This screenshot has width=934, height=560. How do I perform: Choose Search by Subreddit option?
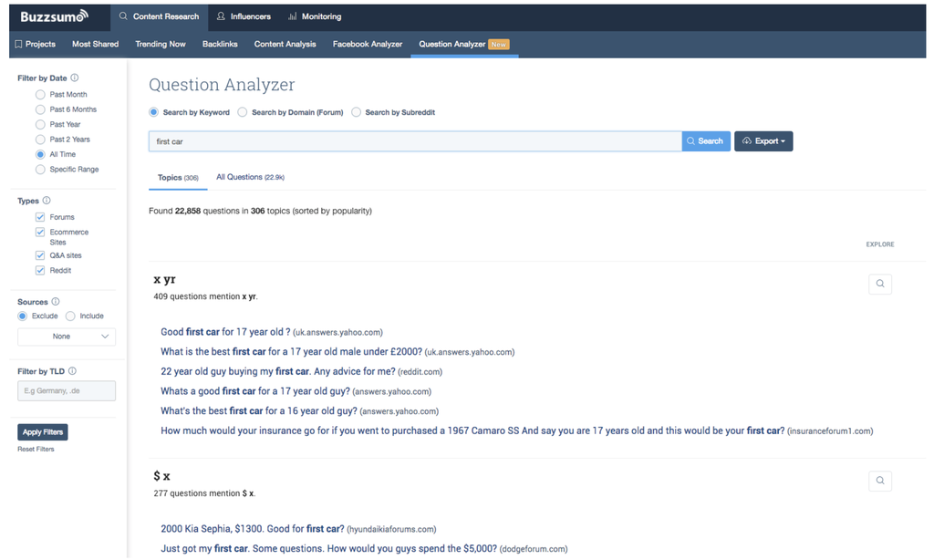[x=357, y=112]
